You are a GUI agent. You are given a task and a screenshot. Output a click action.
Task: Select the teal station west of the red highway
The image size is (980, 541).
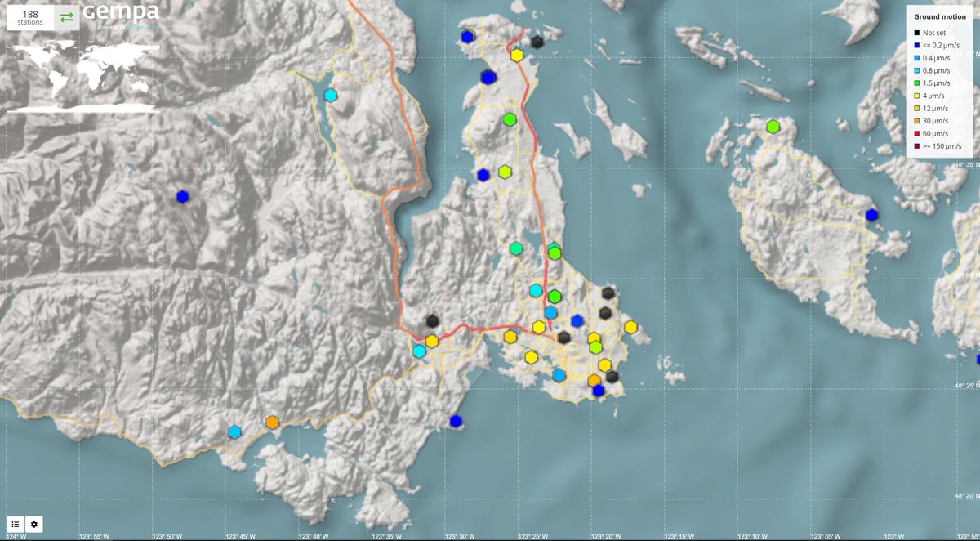(516, 248)
